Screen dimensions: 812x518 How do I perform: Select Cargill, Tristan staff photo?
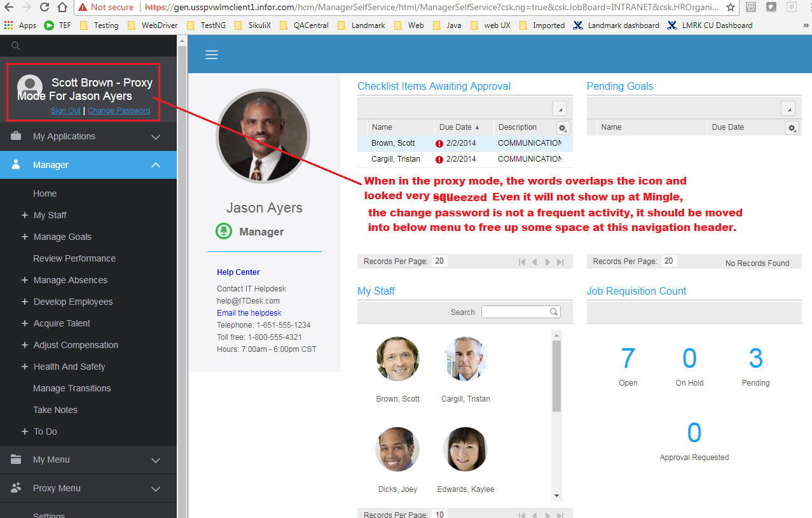tap(465, 359)
